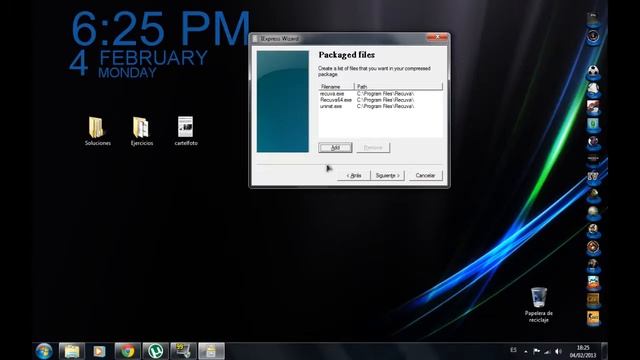Select Recuva64.exe in the packaged files list
Image resolution: width=640 pixels, height=360 pixels.
coord(336,100)
